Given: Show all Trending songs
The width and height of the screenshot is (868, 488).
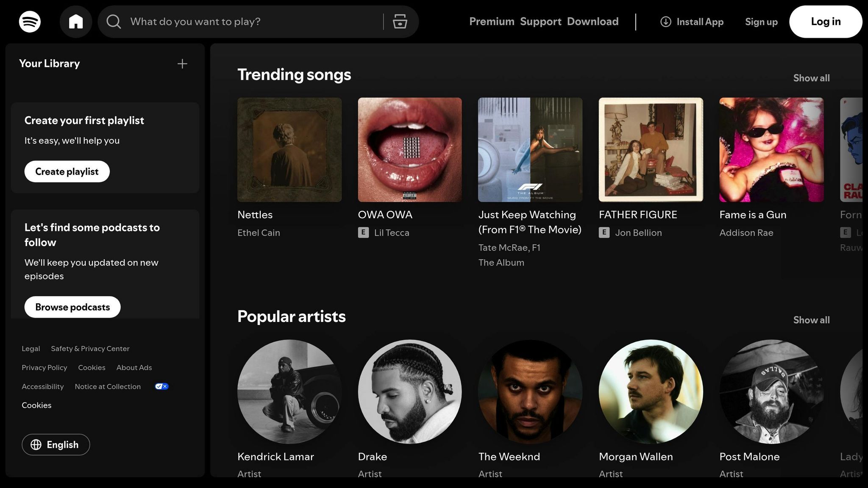Looking at the screenshot, I should (811, 78).
